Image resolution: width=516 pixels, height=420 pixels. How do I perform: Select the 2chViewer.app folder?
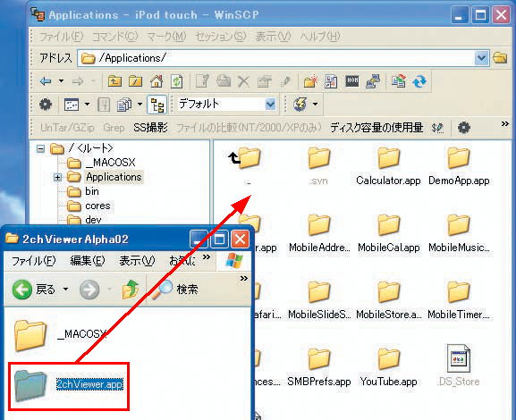click(69, 385)
